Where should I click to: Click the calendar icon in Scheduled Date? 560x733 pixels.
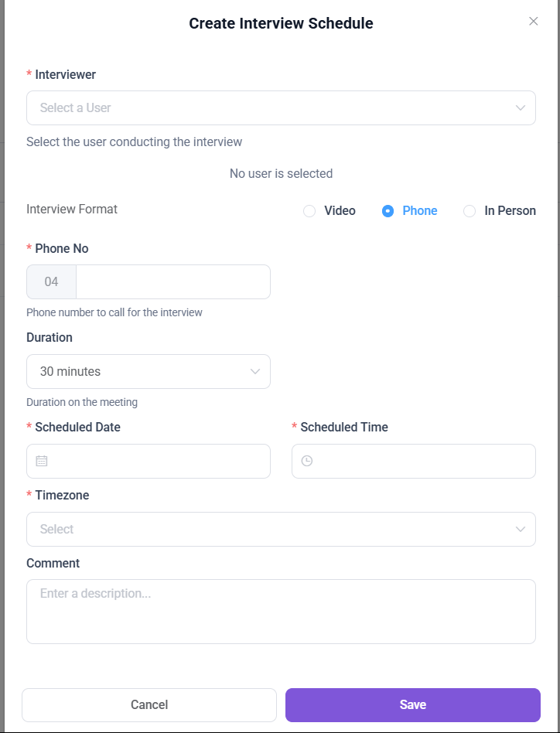point(42,461)
